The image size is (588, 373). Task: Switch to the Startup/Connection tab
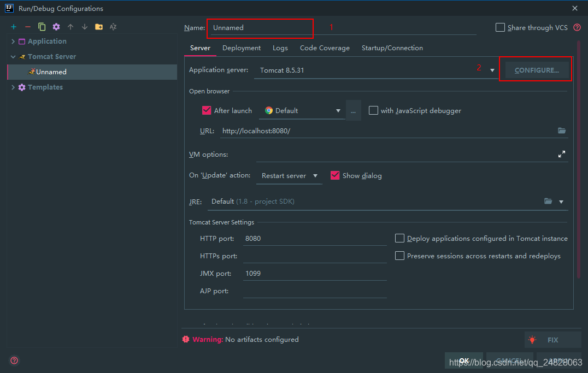pos(392,48)
